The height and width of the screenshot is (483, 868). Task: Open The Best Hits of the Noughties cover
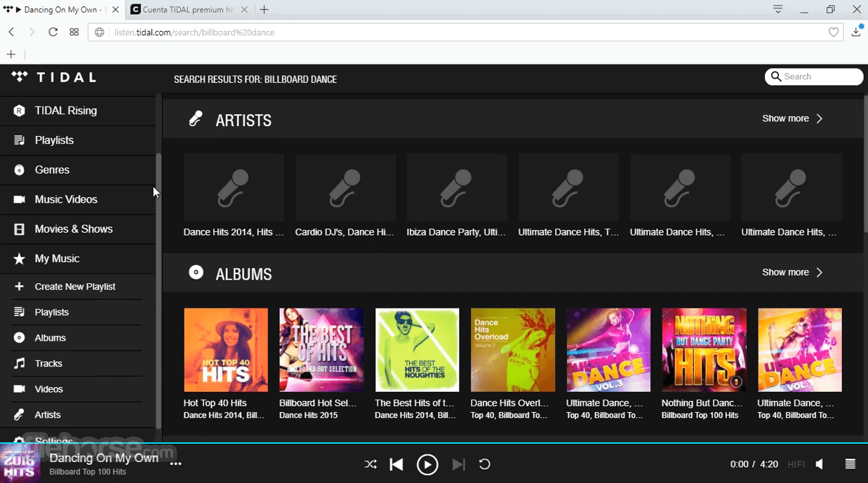(x=417, y=350)
